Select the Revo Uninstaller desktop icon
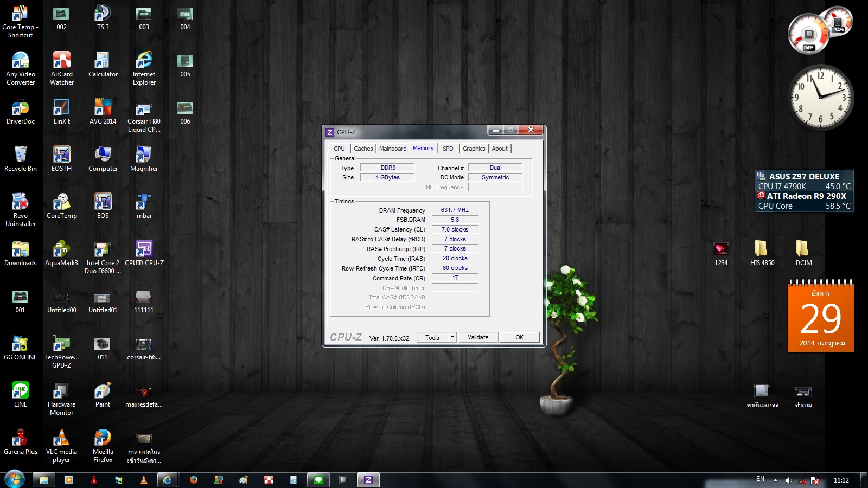The width and height of the screenshot is (868, 488). [x=21, y=210]
